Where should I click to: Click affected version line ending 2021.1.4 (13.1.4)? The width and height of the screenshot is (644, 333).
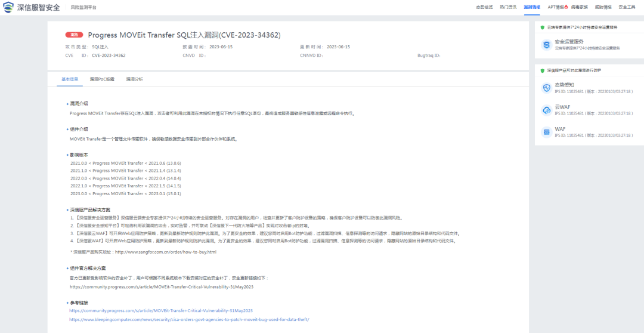(x=126, y=171)
